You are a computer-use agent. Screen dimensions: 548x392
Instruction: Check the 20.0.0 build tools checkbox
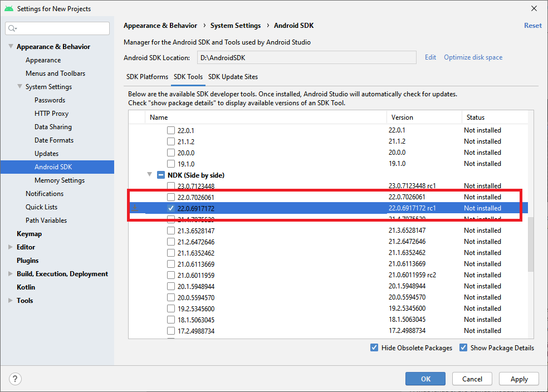point(171,153)
